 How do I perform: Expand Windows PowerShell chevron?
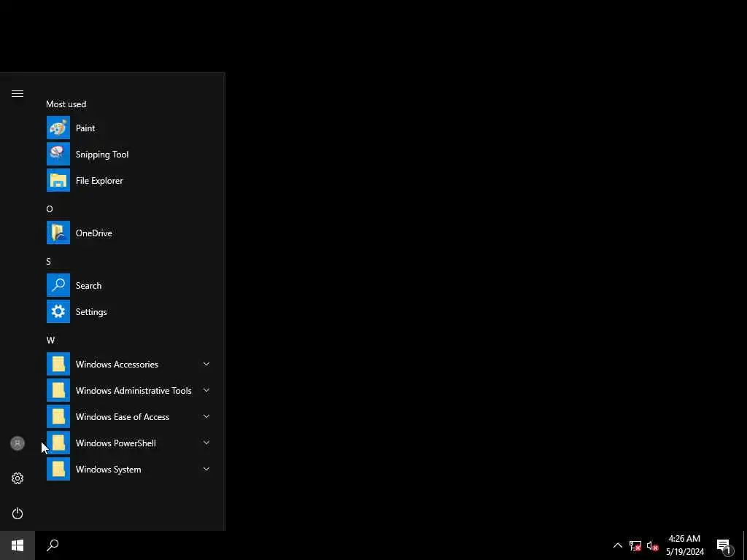click(206, 443)
